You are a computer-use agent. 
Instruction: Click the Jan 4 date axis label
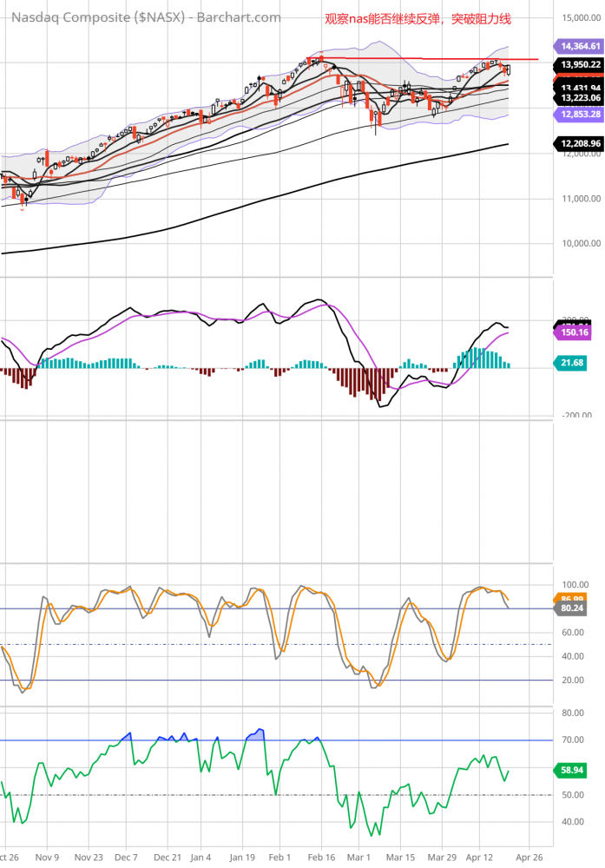201,855
